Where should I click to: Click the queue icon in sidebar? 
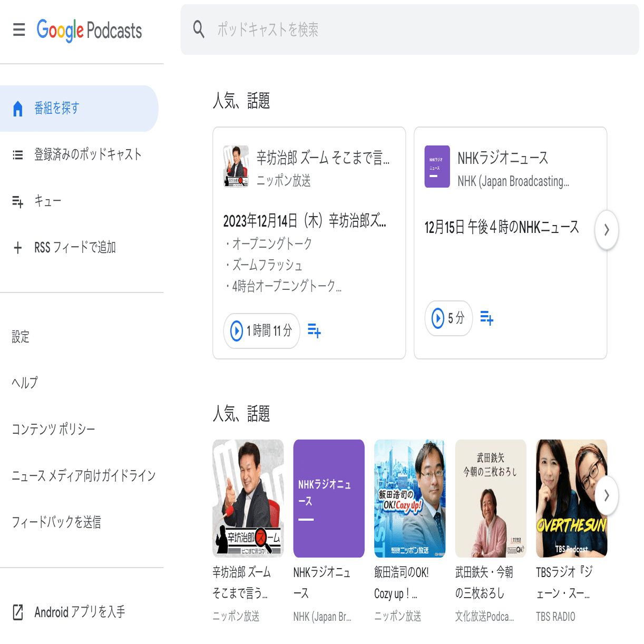click(x=18, y=201)
